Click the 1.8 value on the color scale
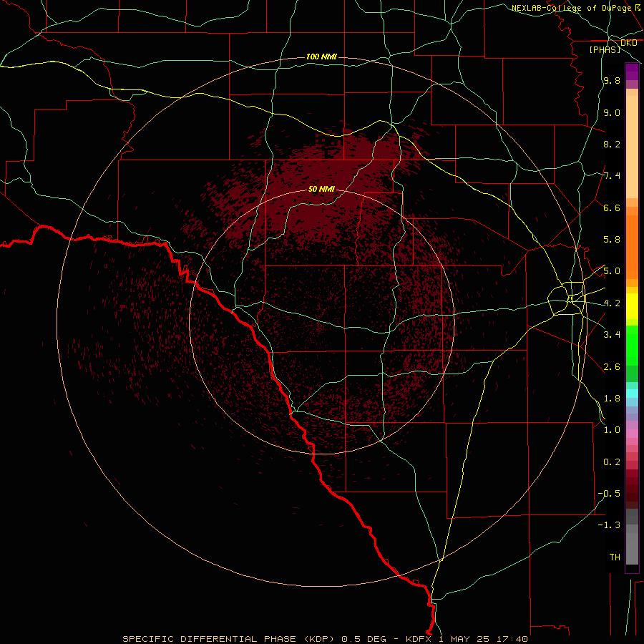 click(x=612, y=399)
